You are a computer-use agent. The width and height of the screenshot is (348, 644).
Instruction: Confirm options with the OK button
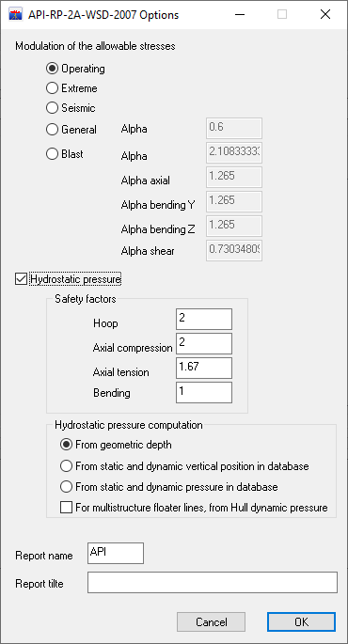click(x=301, y=622)
